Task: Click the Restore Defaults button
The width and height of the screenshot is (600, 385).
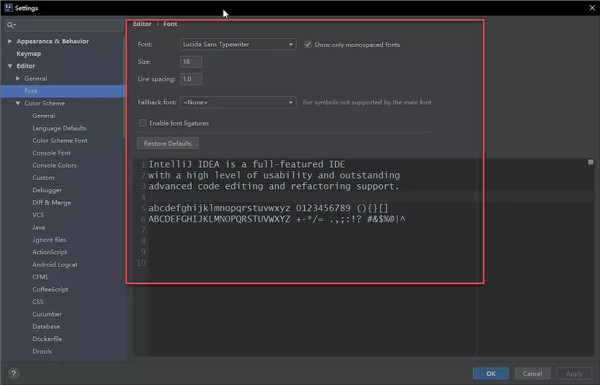Action: pyautogui.click(x=168, y=144)
